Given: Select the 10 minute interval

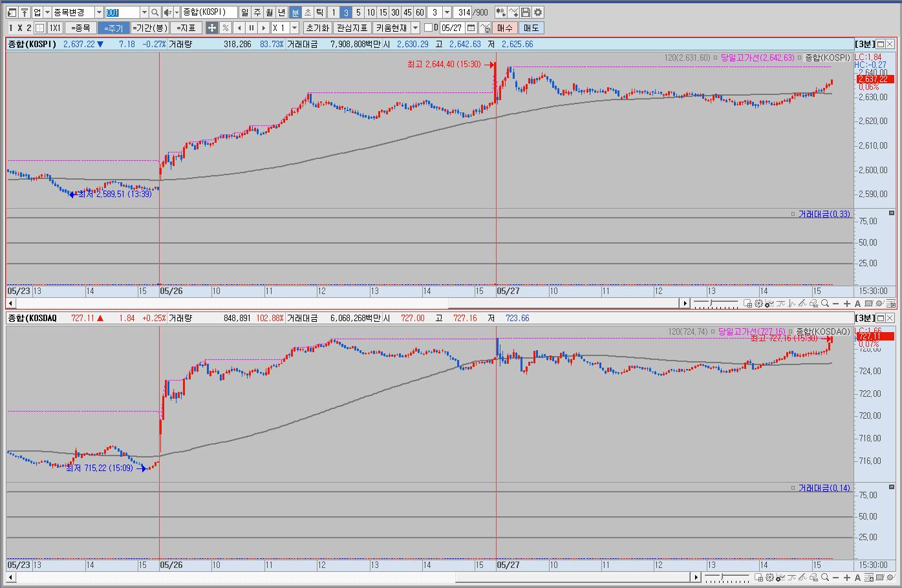Looking at the screenshot, I should pyautogui.click(x=370, y=12).
